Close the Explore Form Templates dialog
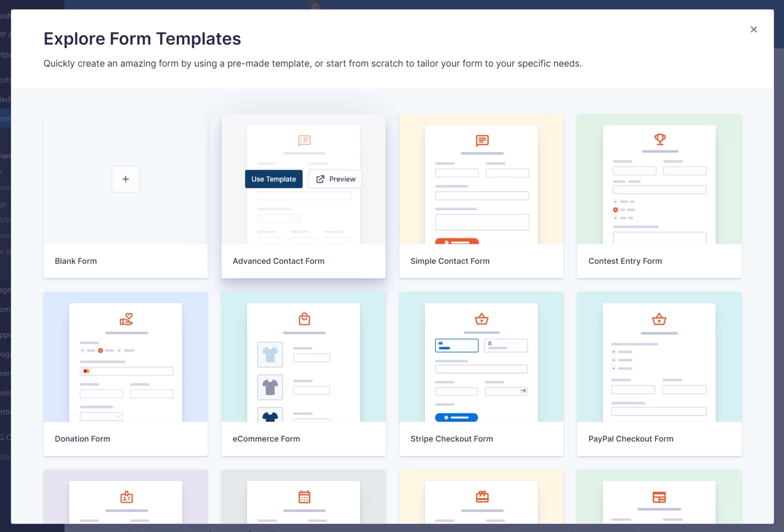Viewport: 784px width, 532px height. point(753,29)
